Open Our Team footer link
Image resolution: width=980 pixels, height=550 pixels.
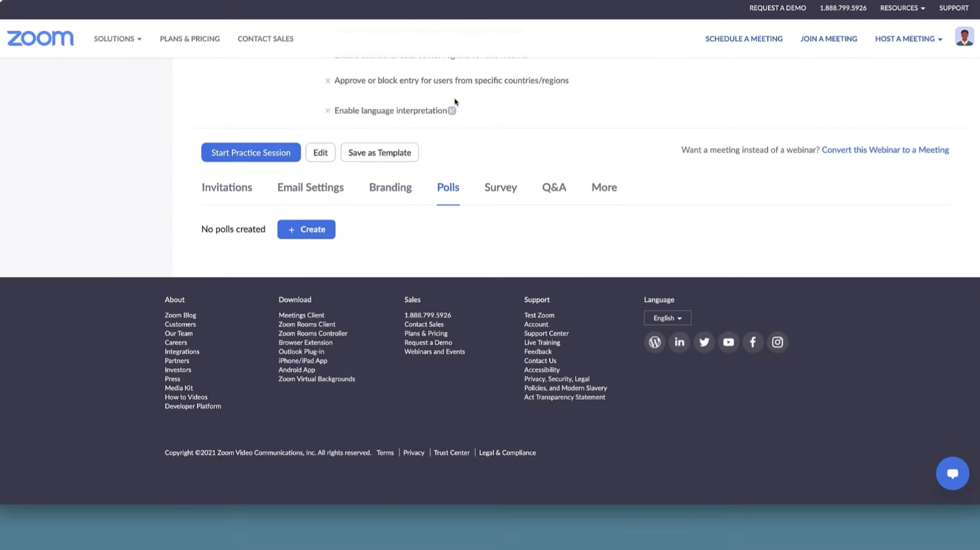pyautogui.click(x=178, y=333)
